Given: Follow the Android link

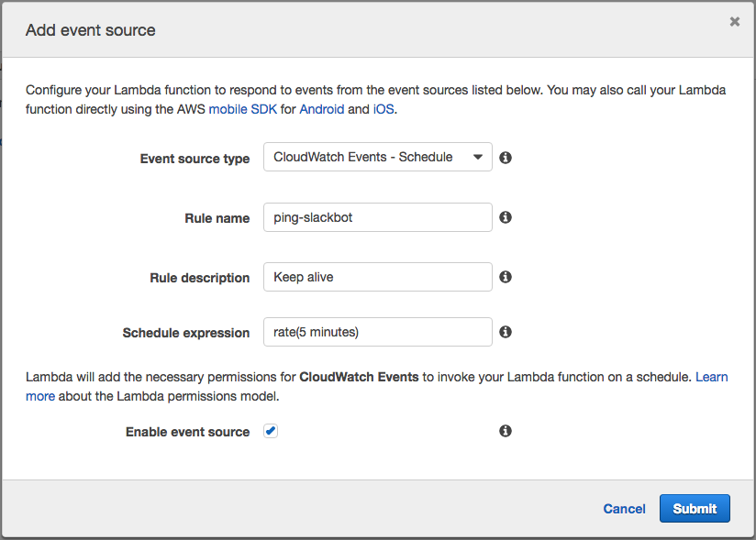Looking at the screenshot, I should (321, 108).
